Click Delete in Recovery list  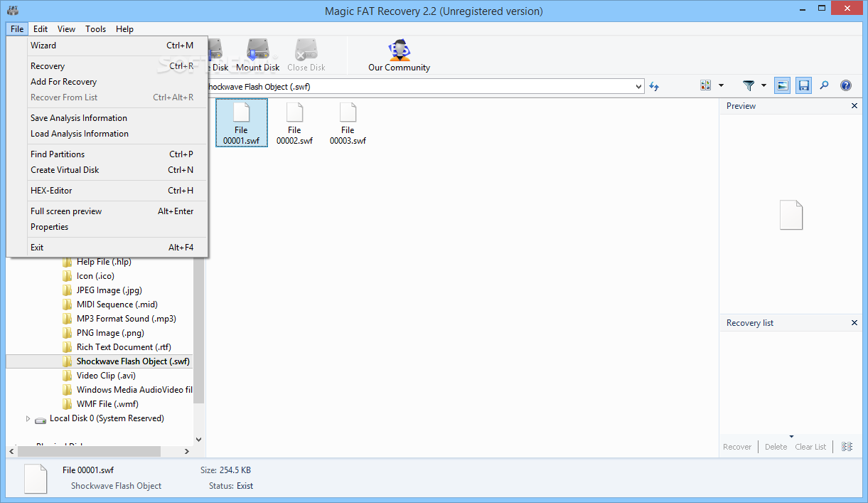[776, 447]
